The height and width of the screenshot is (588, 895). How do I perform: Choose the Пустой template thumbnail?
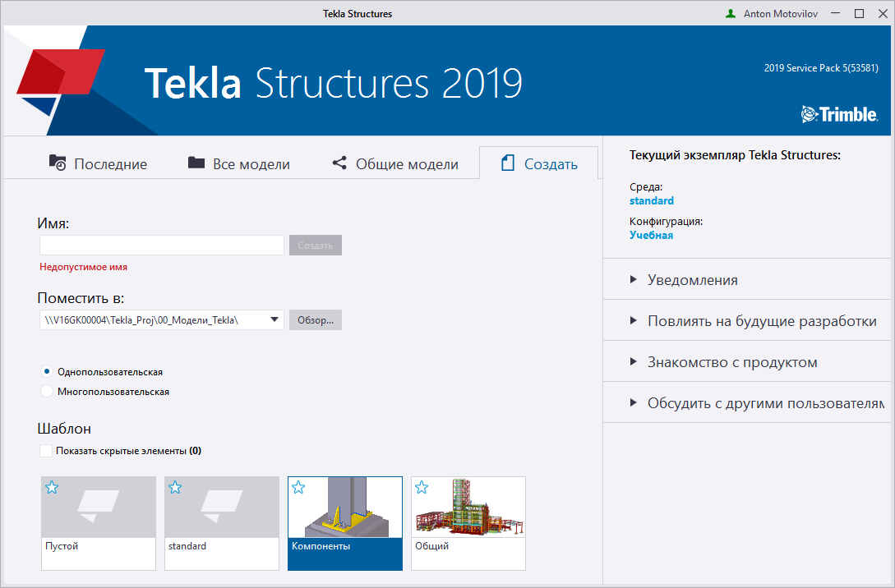click(98, 523)
